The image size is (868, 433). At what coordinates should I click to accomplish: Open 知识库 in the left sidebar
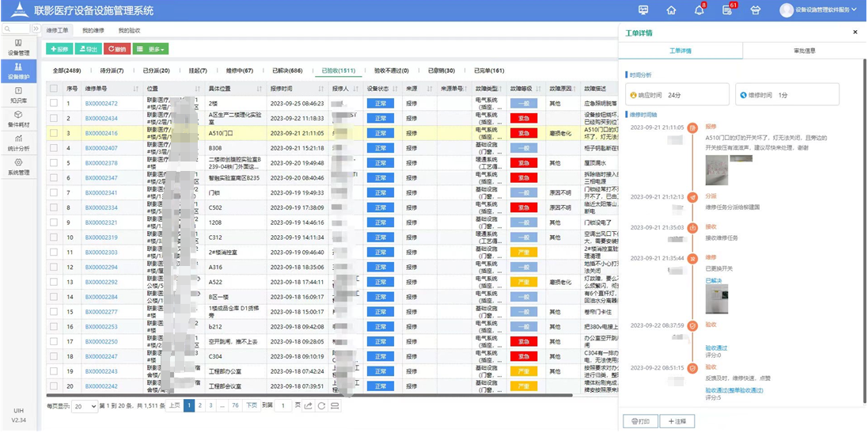(x=18, y=96)
